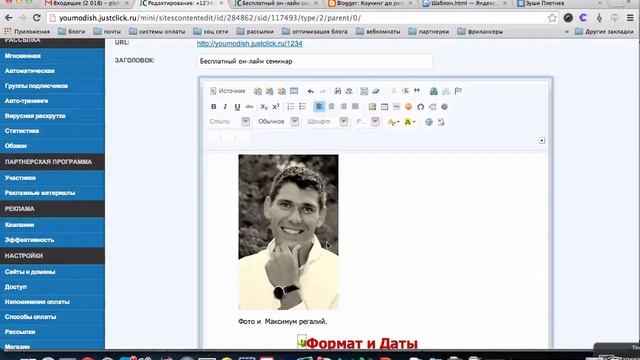Click the Insert Image icon
The image size is (640, 360).
(x=372, y=107)
